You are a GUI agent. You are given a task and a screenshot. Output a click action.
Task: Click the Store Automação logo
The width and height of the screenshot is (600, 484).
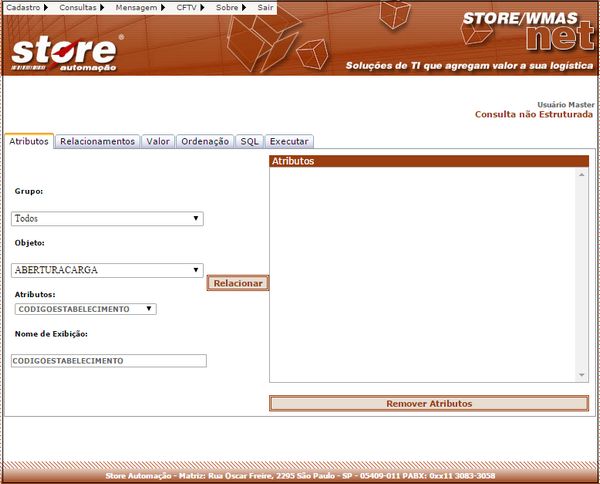coord(67,52)
